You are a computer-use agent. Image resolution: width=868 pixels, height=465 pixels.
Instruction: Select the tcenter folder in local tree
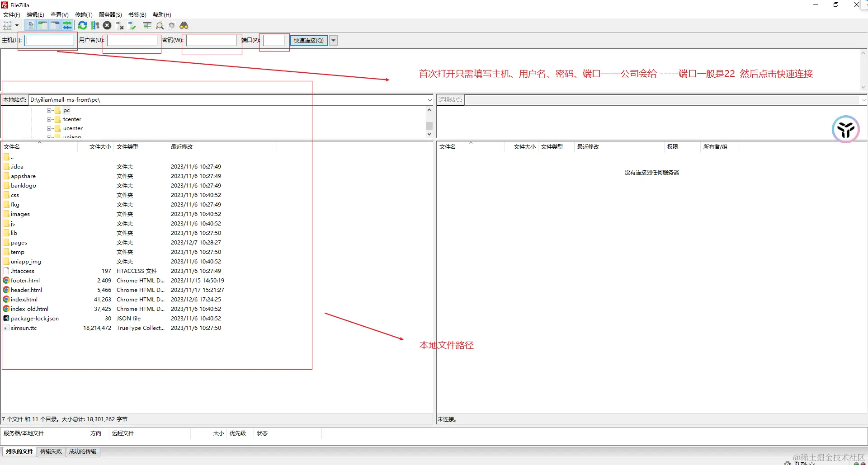click(72, 119)
